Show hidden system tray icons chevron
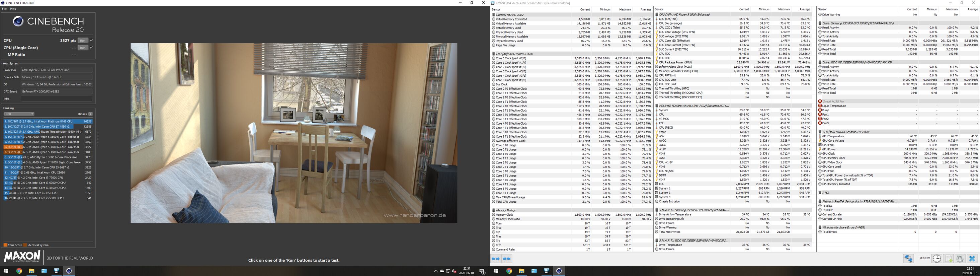The height and width of the screenshot is (276, 980). 435,271
